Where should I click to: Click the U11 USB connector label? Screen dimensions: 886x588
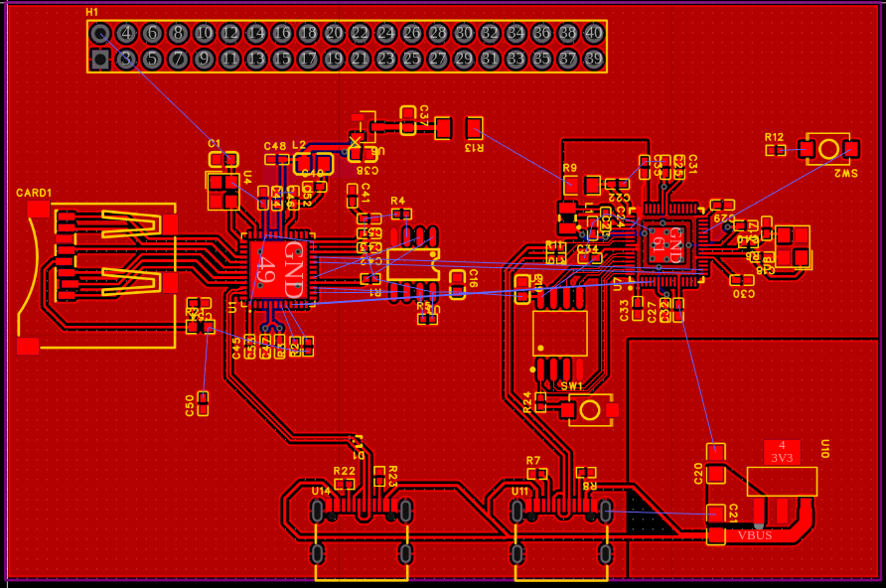[519, 491]
